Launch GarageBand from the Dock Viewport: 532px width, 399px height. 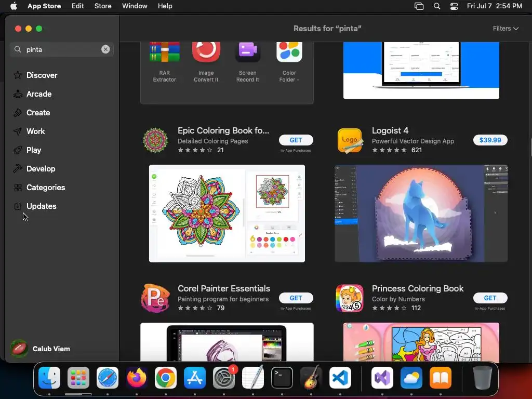click(311, 378)
